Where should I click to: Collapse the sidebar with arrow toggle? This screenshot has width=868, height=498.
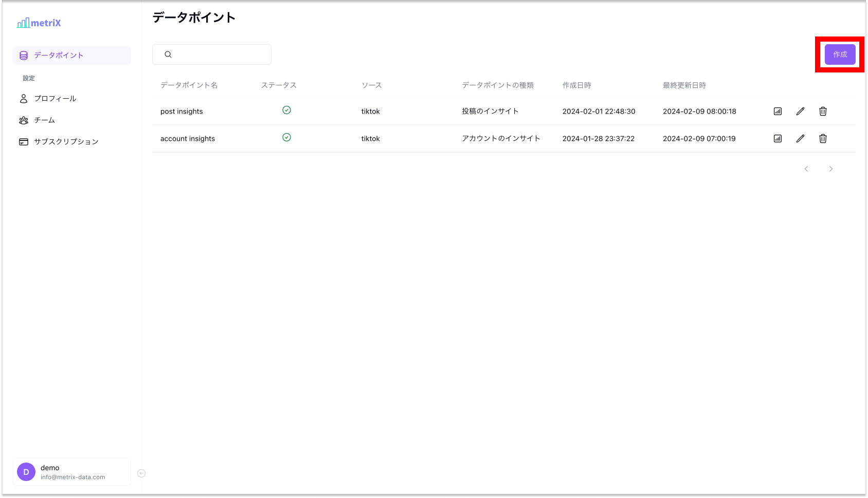pyautogui.click(x=141, y=473)
